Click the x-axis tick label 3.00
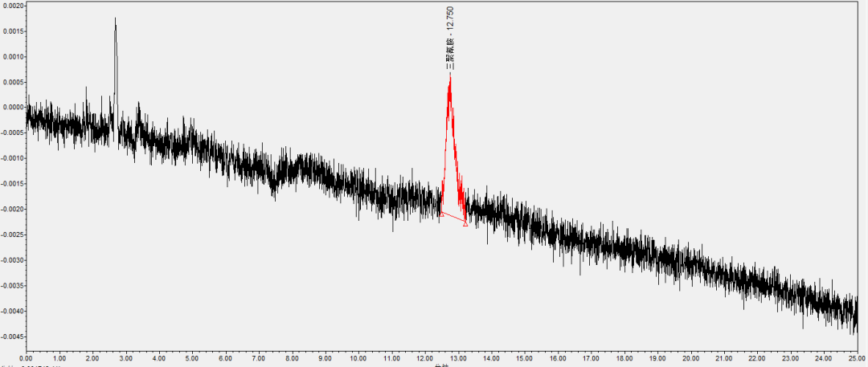Image resolution: width=868 pixels, height=367 pixels. 126,358
